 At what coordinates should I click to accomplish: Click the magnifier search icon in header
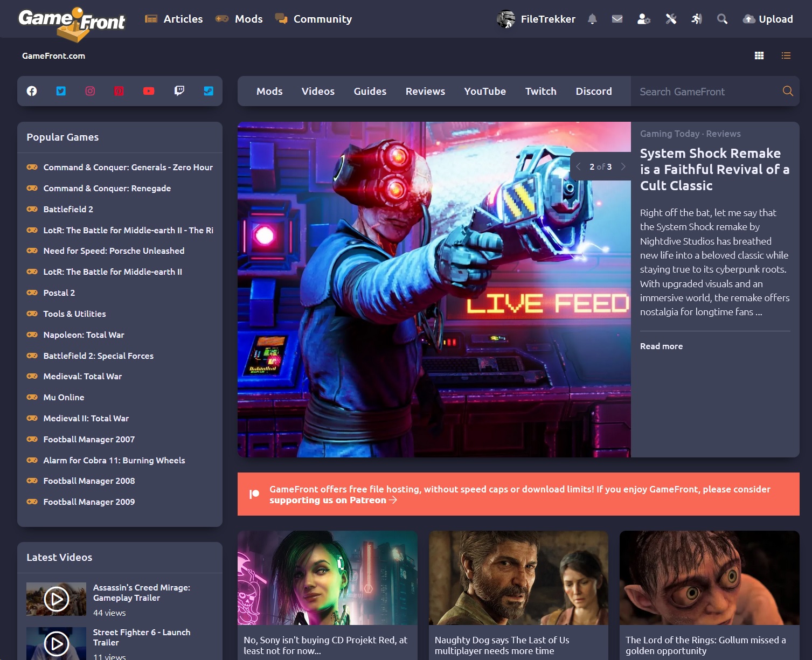click(x=723, y=19)
